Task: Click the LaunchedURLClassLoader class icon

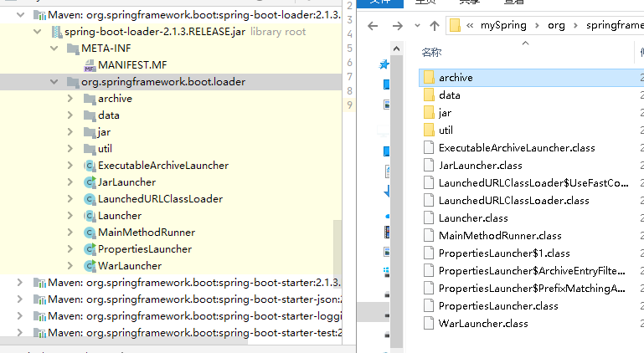Action: 90,199
